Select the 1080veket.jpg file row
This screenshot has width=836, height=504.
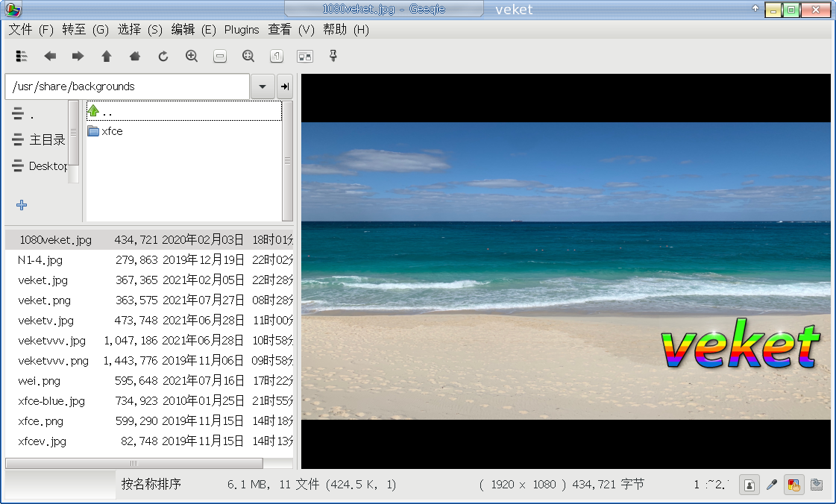click(149, 240)
